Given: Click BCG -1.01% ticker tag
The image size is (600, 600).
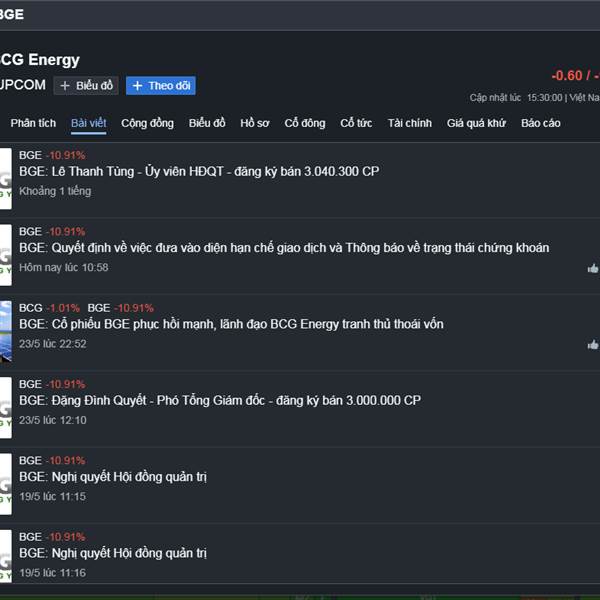Looking at the screenshot, I should tap(49, 308).
